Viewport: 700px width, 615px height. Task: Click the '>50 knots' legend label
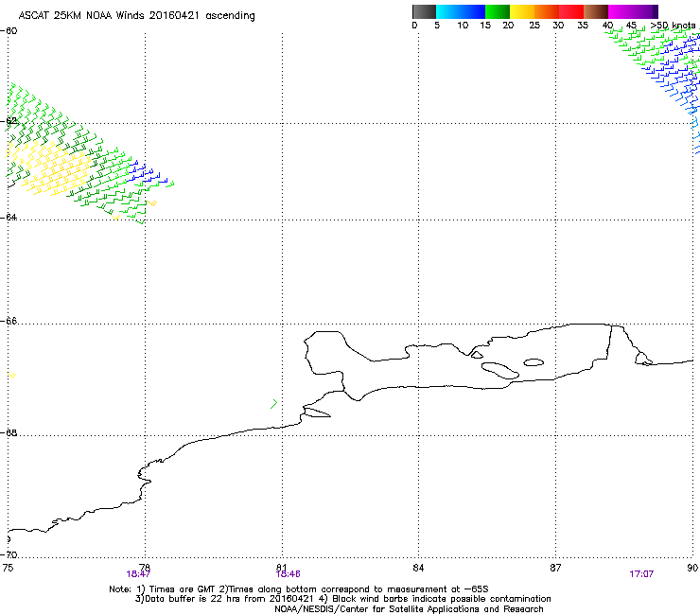click(x=673, y=26)
